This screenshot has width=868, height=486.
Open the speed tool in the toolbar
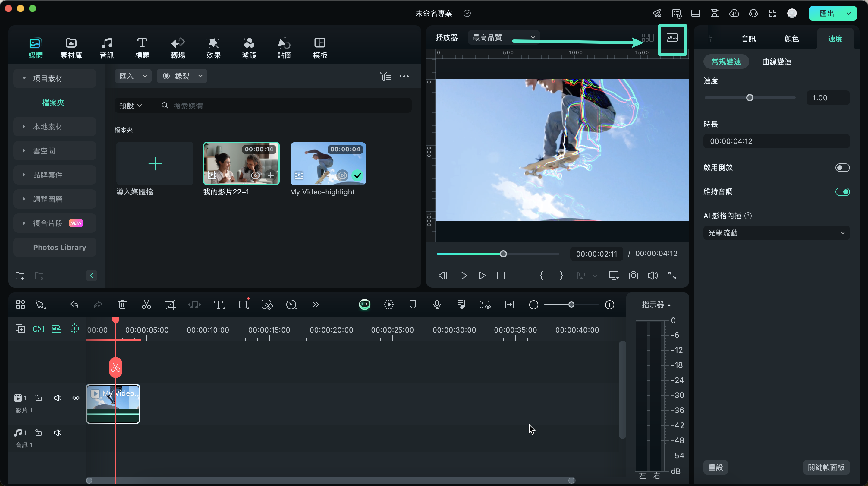click(x=291, y=305)
